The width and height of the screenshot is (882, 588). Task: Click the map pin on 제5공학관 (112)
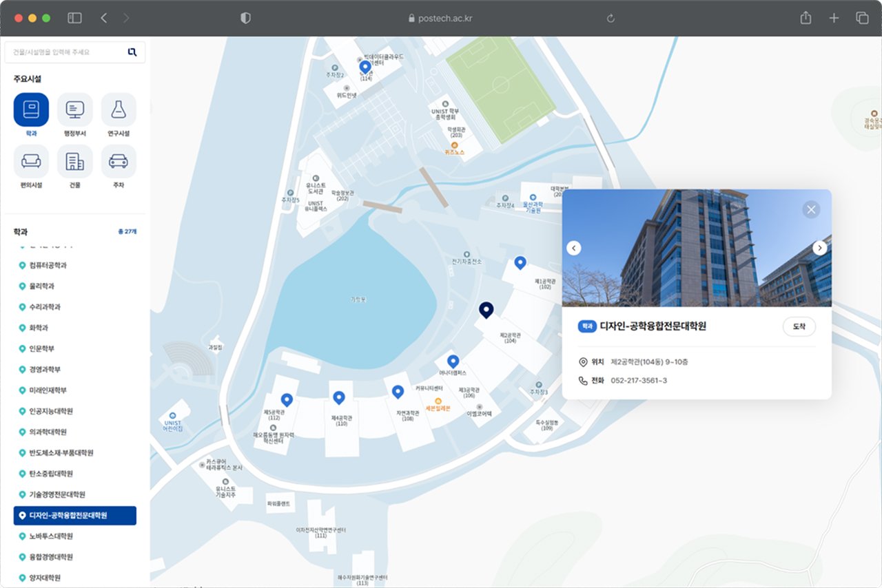(287, 400)
